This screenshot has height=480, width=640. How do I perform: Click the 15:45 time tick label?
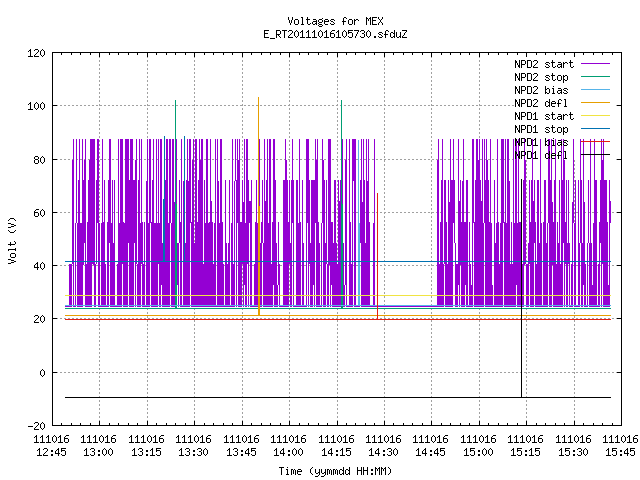click(x=620, y=452)
